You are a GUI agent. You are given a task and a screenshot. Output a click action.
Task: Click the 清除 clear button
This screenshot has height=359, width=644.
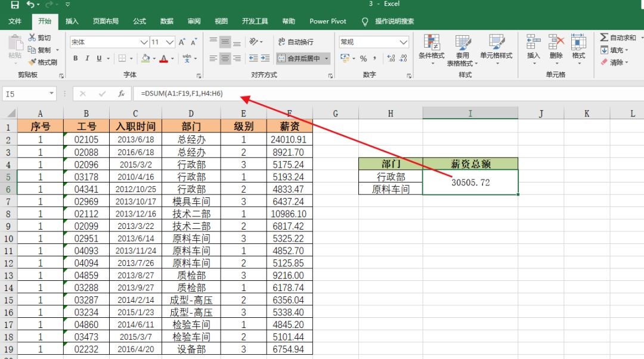614,63
